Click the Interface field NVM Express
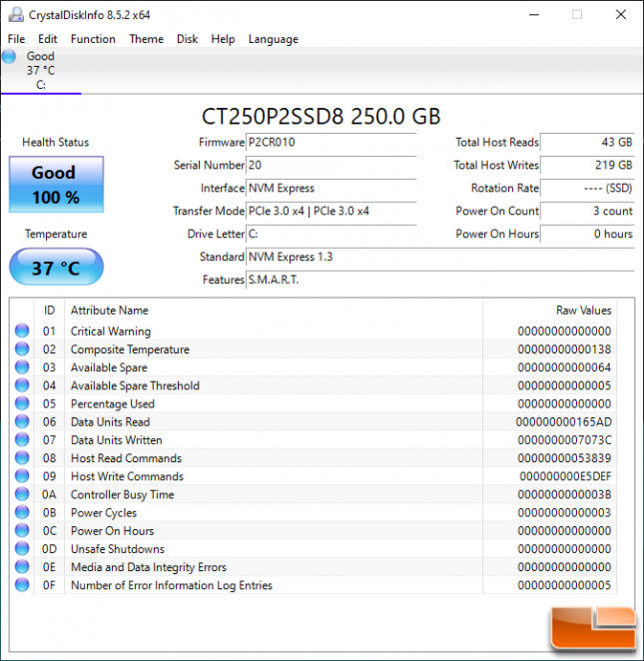644x661 pixels. (330, 188)
